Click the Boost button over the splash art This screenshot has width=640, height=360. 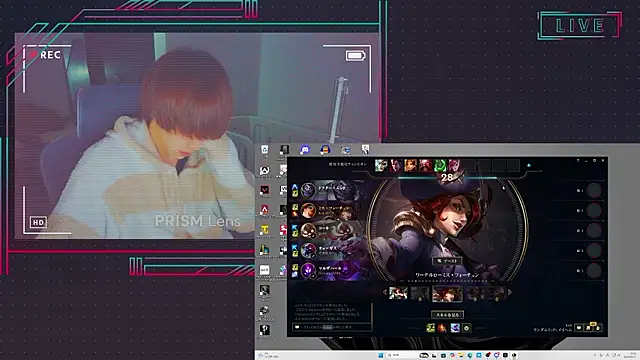pos(447,260)
